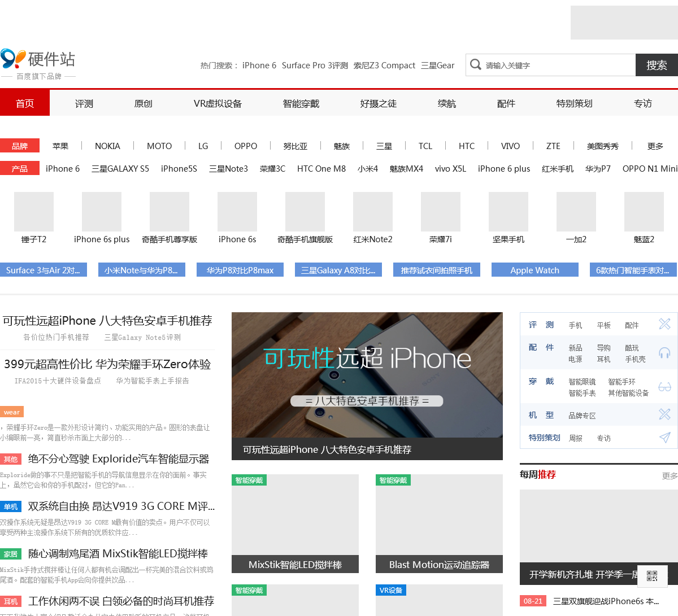The height and width of the screenshot is (616, 678).
Task: Click the crossed tools icon in 评测 row
Action: pyautogui.click(x=664, y=324)
